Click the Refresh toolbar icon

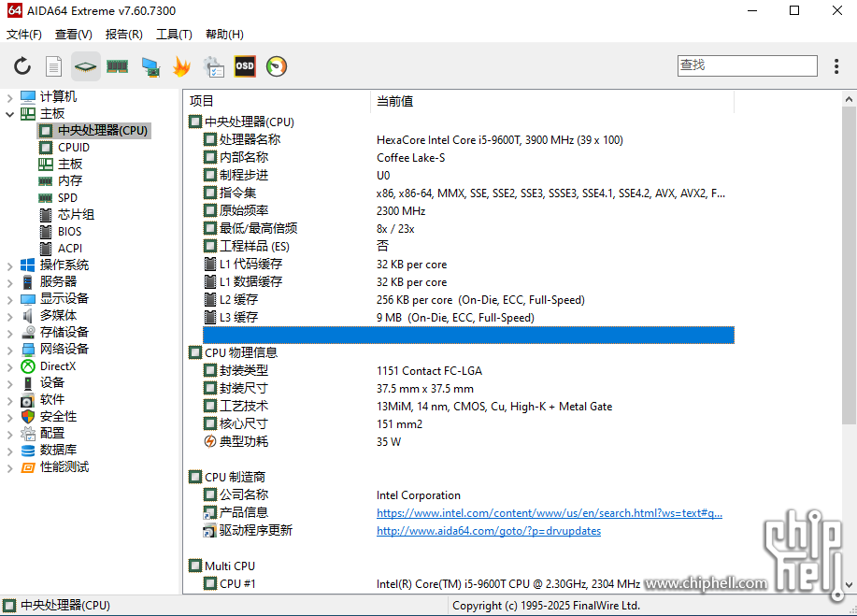[22, 66]
